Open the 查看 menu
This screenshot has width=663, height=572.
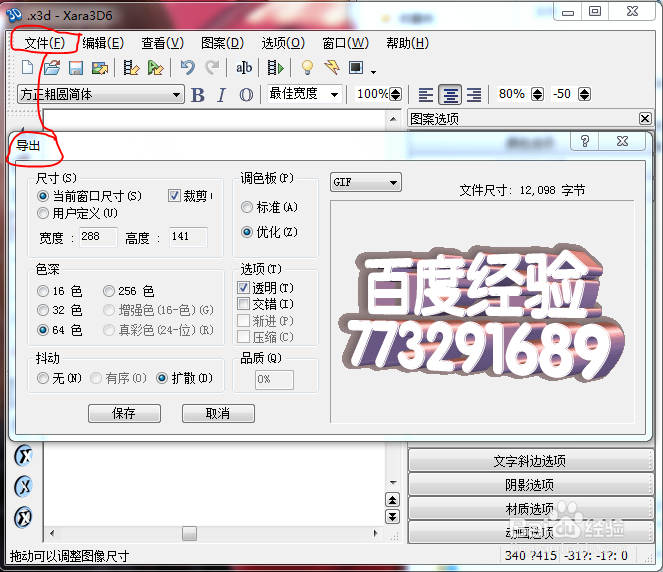tap(162, 43)
